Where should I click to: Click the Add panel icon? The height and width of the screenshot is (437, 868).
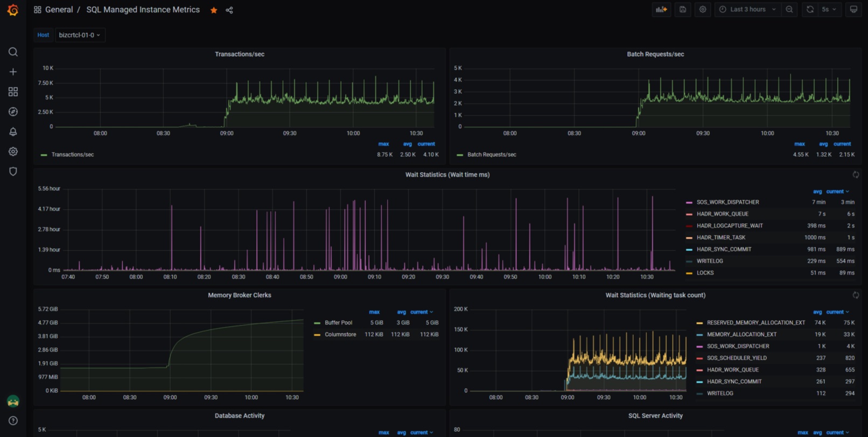click(661, 9)
